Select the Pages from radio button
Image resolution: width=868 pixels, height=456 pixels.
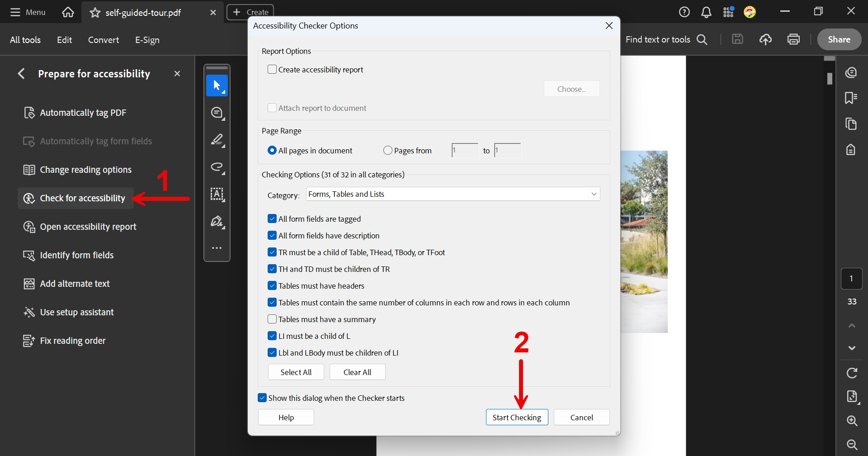click(x=387, y=151)
